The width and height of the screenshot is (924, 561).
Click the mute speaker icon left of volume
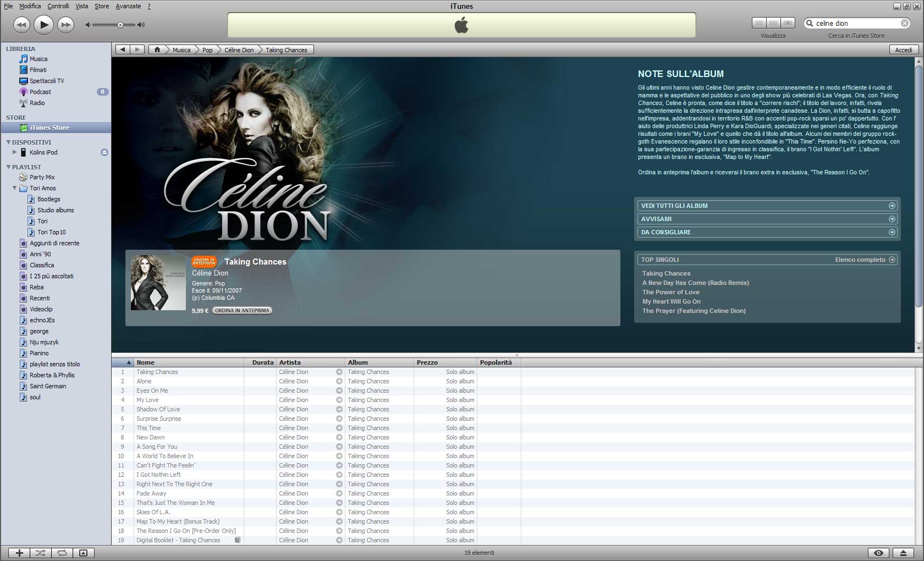(x=88, y=25)
